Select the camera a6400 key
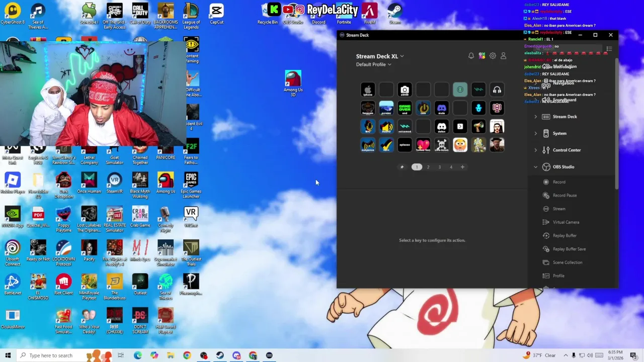 tap(405, 90)
